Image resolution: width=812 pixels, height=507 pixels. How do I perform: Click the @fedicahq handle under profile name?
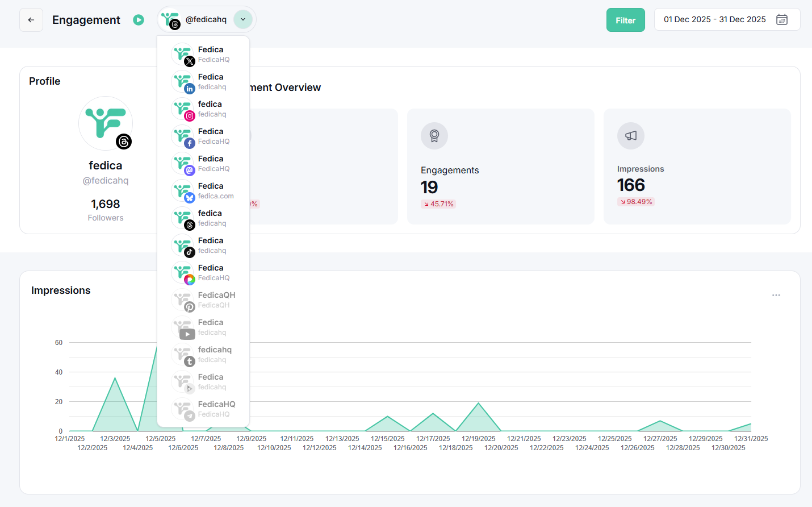[x=106, y=181]
